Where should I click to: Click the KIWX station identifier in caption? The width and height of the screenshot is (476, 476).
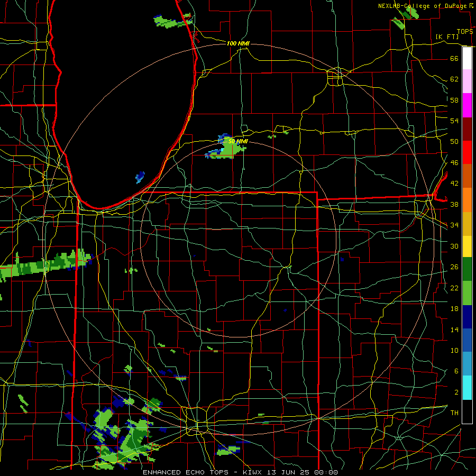point(253,472)
